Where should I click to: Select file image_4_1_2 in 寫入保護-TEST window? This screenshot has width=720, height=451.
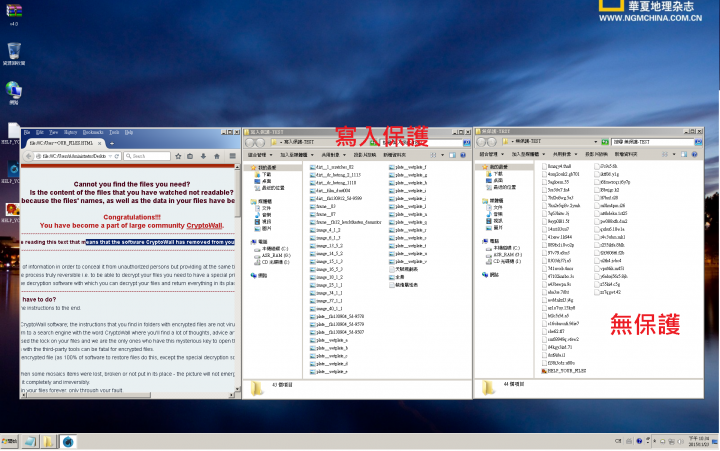326,230
